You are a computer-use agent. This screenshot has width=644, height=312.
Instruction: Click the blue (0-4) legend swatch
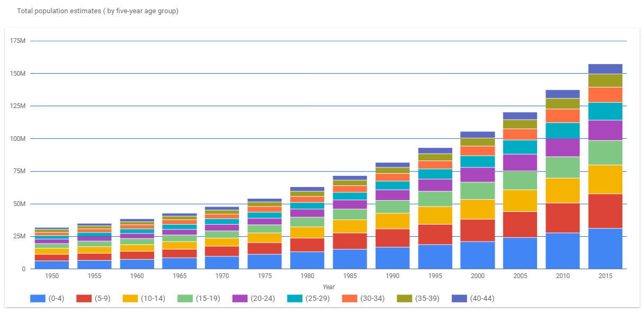coord(38,298)
